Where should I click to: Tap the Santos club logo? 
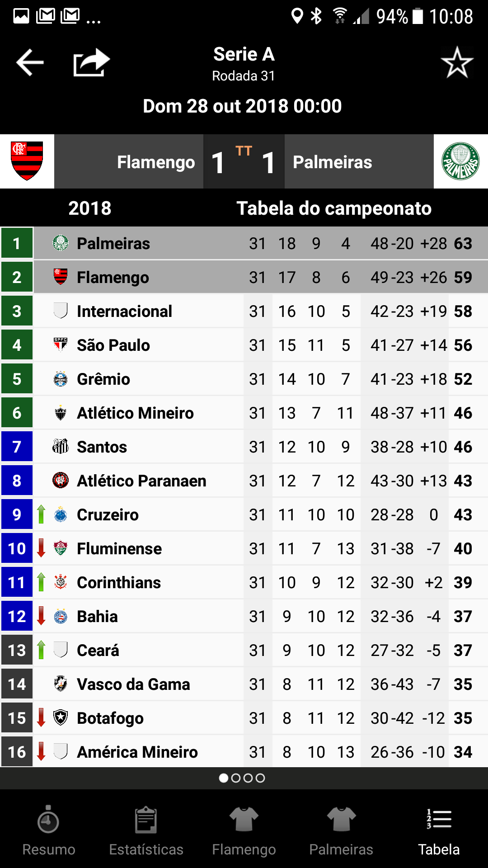click(61, 447)
